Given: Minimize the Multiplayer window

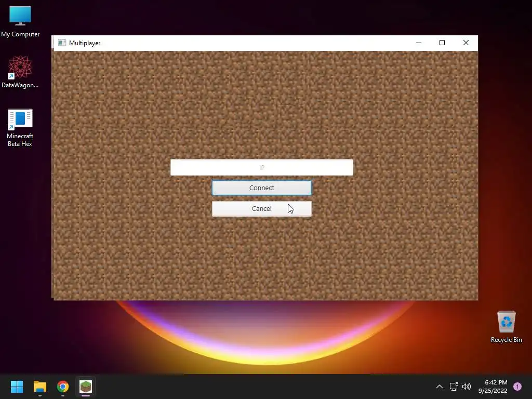Looking at the screenshot, I should point(419,43).
